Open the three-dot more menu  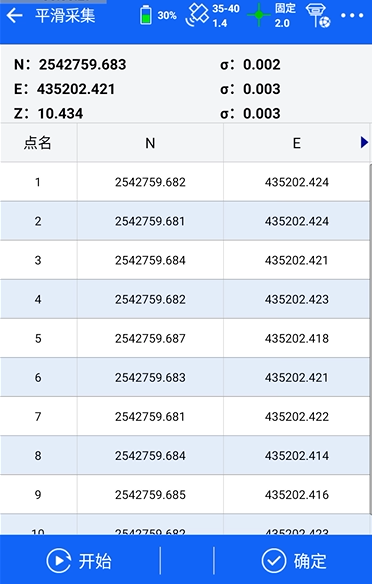tap(352, 15)
